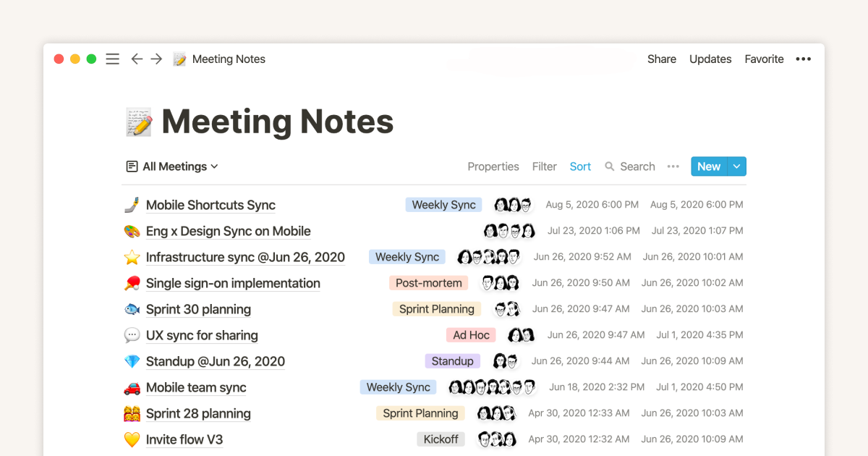Open the New button's dropdown arrow
Screen dimensions: 868x456
point(737,166)
